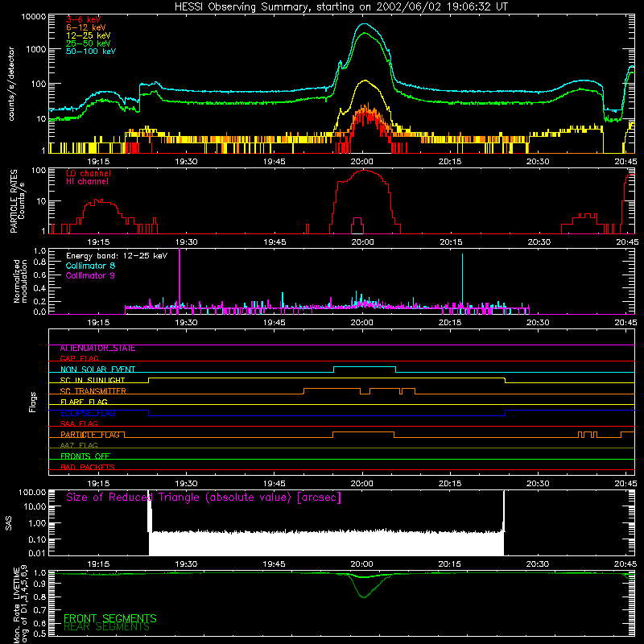
Task: Click the FRONTS_OFF flag label
Action: click(x=85, y=456)
